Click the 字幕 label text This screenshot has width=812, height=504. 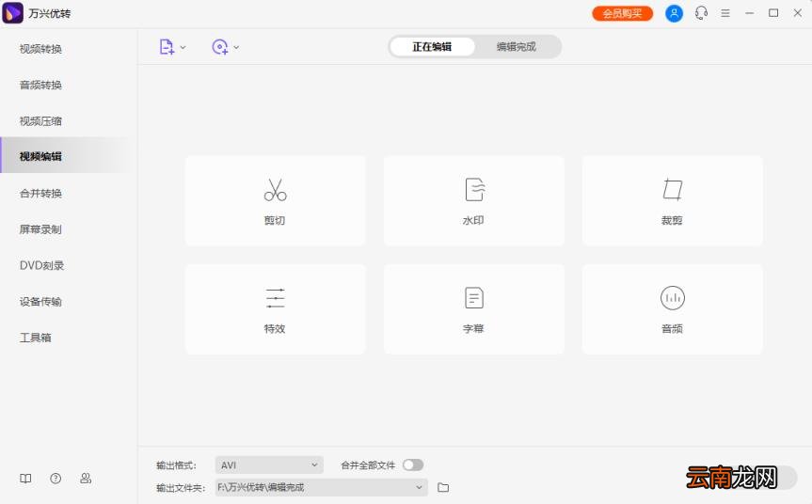(x=473, y=328)
